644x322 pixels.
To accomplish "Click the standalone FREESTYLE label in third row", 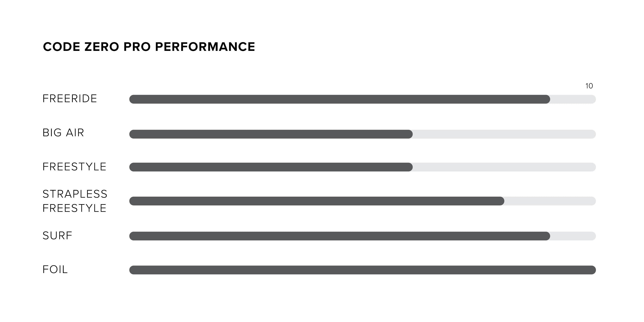I will coord(74,167).
